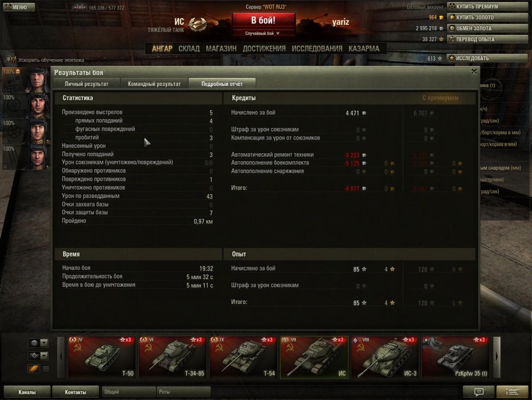532x400 pixels.
Task: Switch to ДОСТИЖЕНИЯ section
Action: (264, 49)
